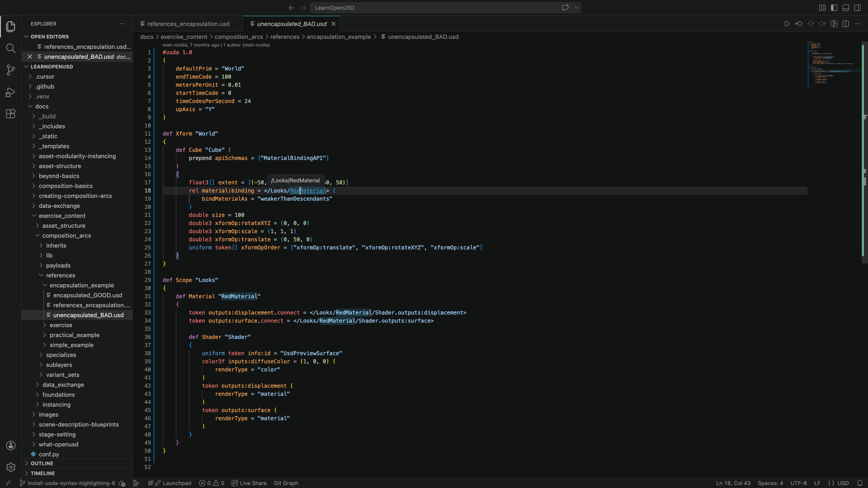Open Git Graph from status bar
Image resolution: width=868 pixels, height=488 pixels.
[286, 483]
